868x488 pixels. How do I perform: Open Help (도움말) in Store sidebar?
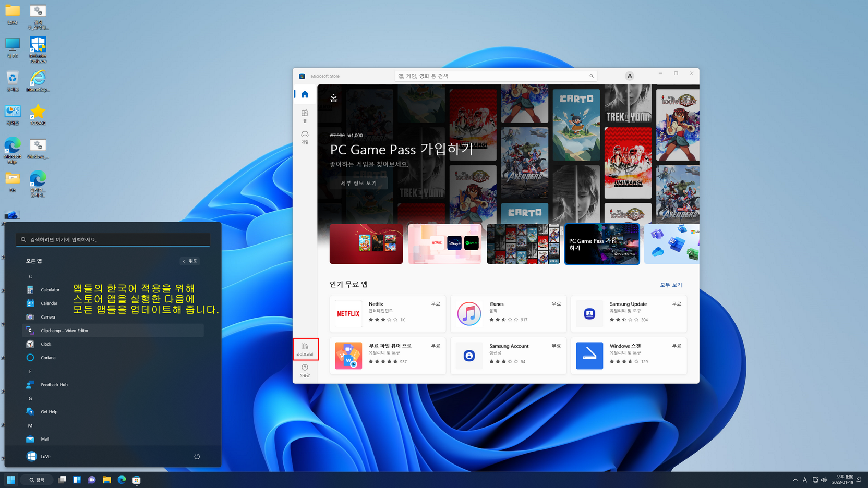(x=305, y=371)
